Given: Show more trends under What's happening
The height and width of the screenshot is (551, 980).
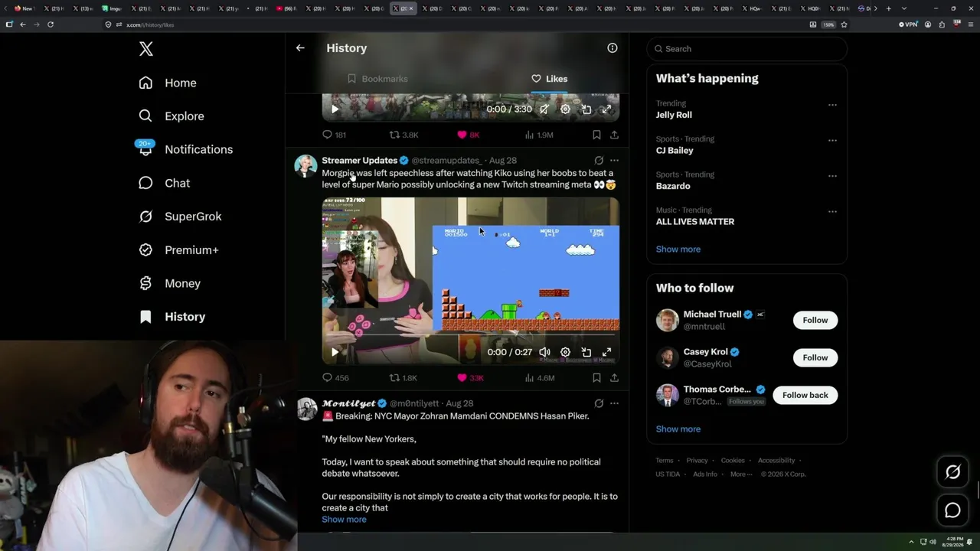Looking at the screenshot, I should point(678,249).
